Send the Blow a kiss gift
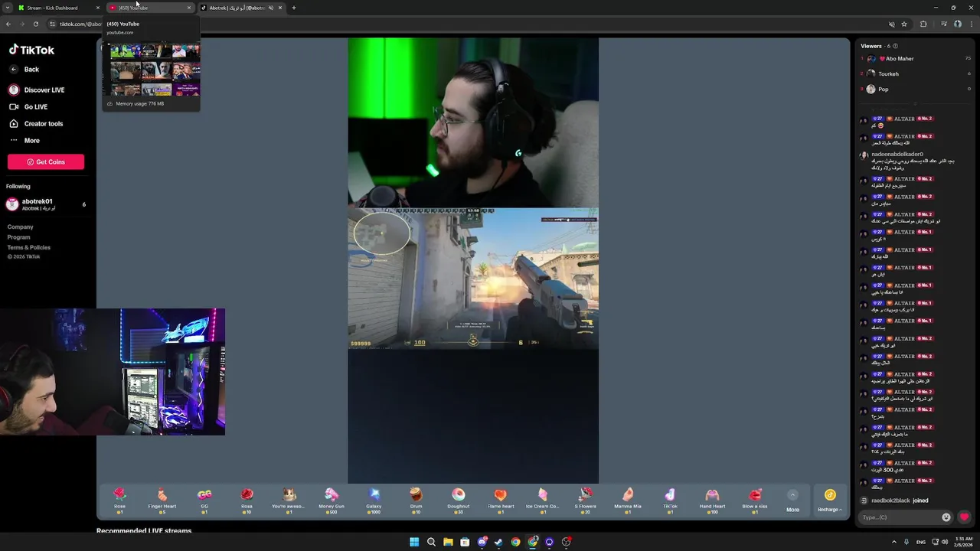The height and width of the screenshot is (551, 980). pos(754,500)
